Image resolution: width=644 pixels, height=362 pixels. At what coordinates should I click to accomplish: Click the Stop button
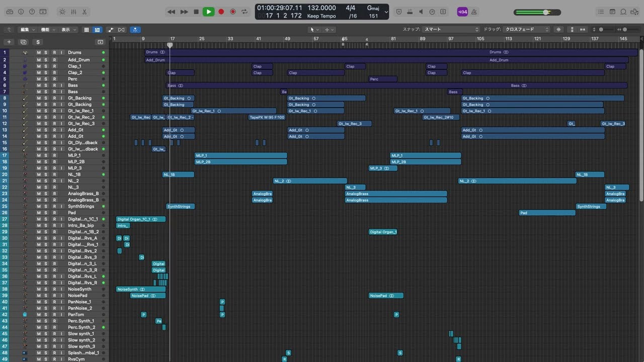[196, 12]
